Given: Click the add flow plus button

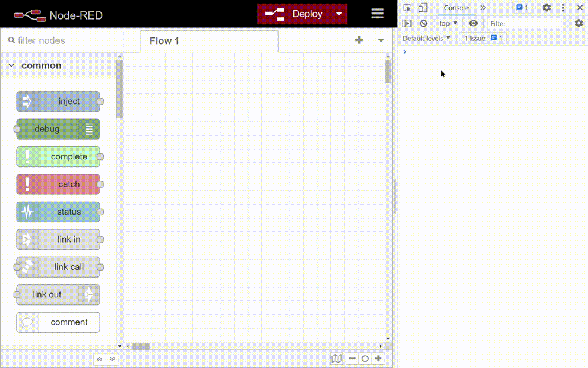Looking at the screenshot, I should pos(359,40).
